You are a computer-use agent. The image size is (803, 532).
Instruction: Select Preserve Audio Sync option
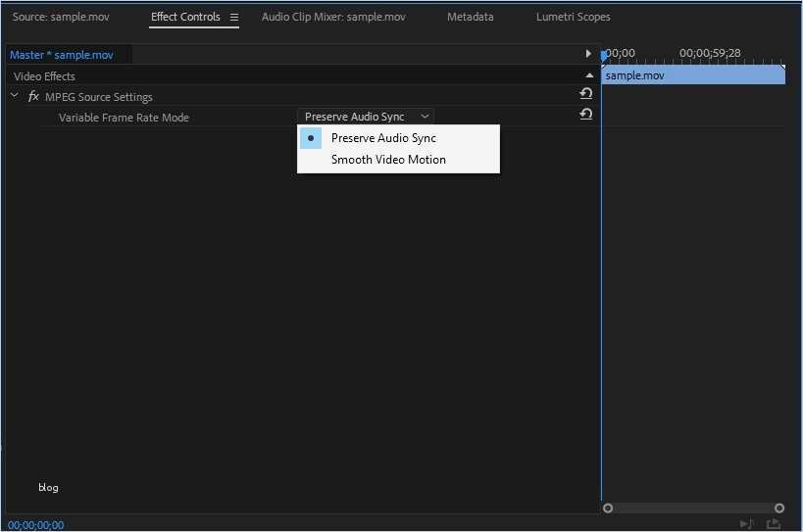[x=398, y=138]
